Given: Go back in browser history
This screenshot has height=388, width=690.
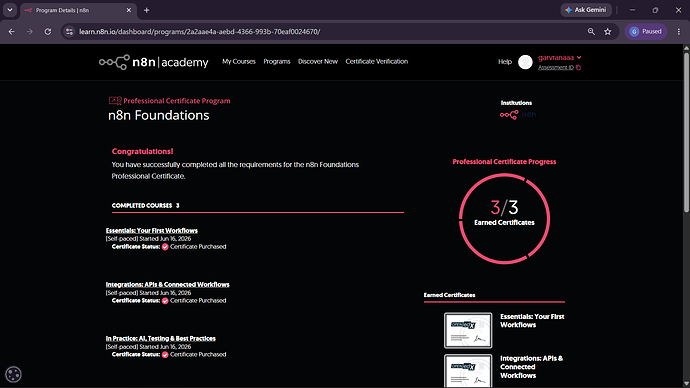Looking at the screenshot, I should click(11, 32).
